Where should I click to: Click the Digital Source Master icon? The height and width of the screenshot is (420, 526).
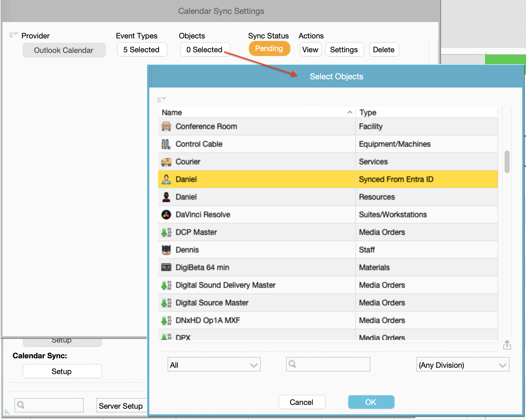pyautogui.click(x=166, y=303)
